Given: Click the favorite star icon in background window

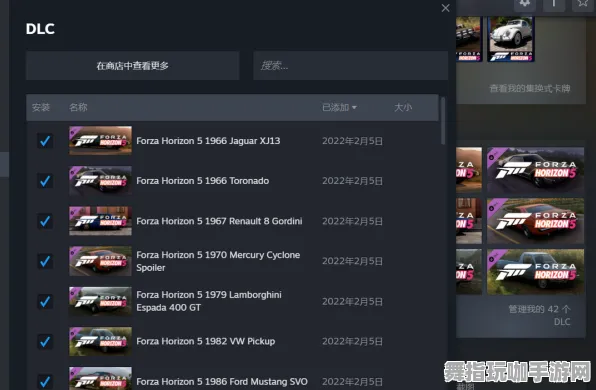Looking at the screenshot, I should [583, 4].
